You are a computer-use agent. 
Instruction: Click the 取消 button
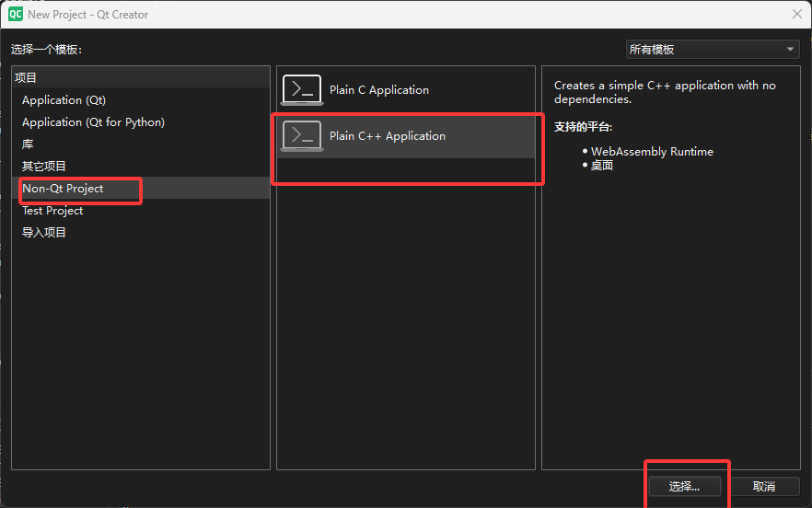764,486
